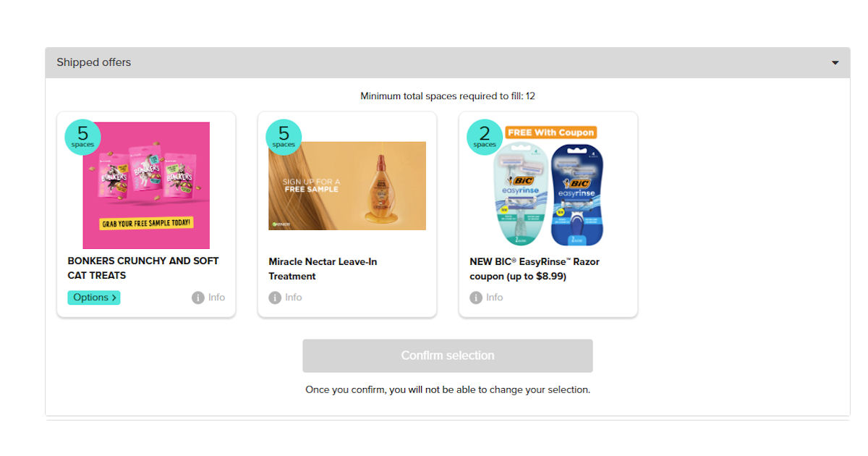
Task: Click the BONKERS CRUNCHY AND SOFT CAT TREATS title
Action: coord(143,268)
